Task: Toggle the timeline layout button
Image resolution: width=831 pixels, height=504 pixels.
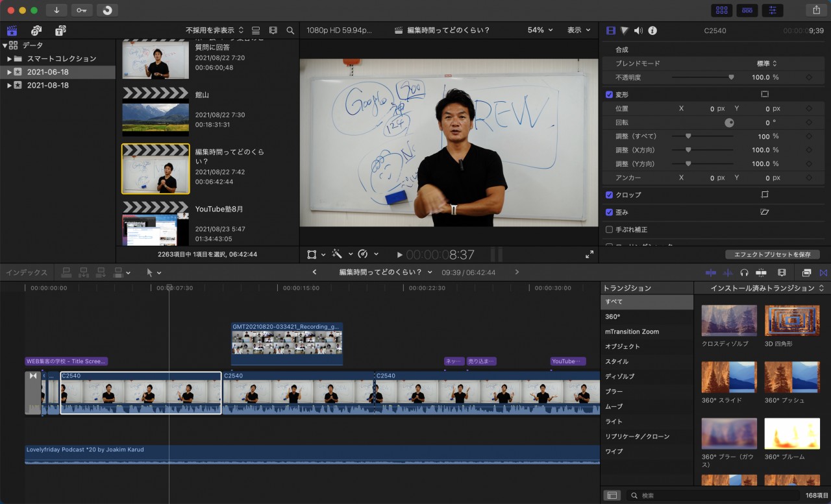Action: [x=747, y=10]
